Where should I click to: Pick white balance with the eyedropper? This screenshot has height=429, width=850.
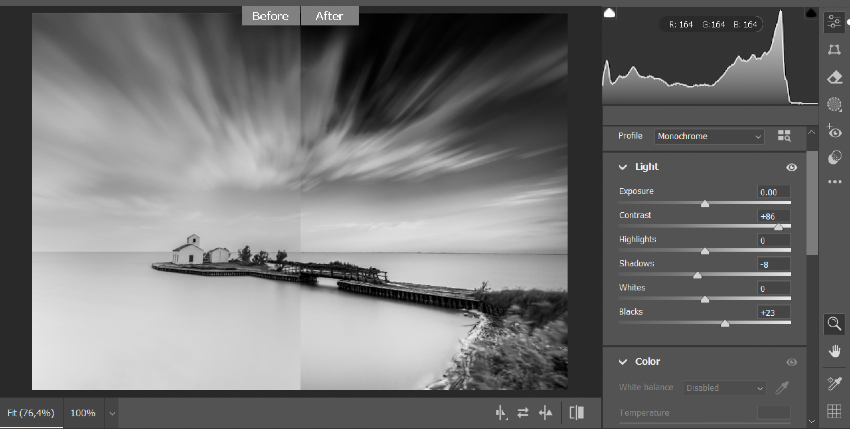pyautogui.click(x=782, y=387)
